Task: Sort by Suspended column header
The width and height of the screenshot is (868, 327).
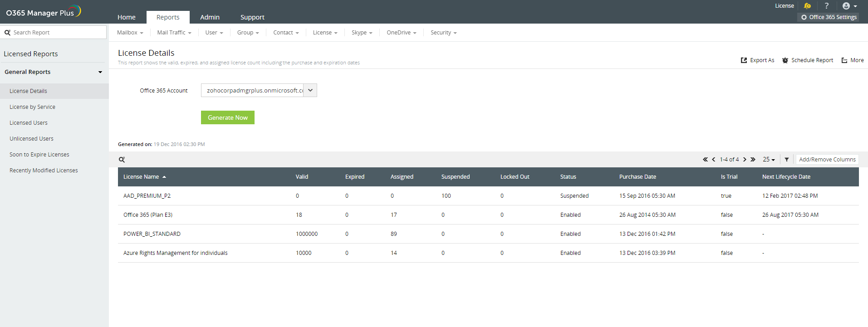Action: [456, 177]
